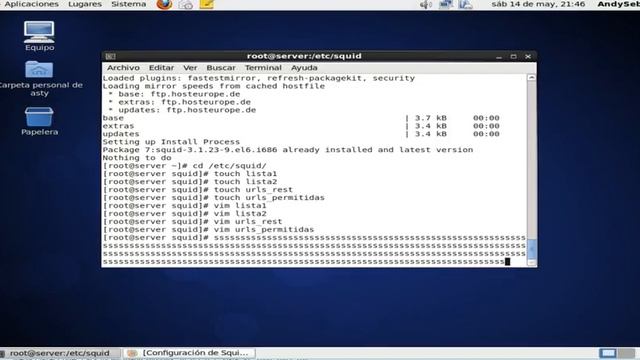Select the first workspace in switcher
Image resolution: width=640 pixels, height=360 pixels.
pyautogui.click(x=608, y=353)
